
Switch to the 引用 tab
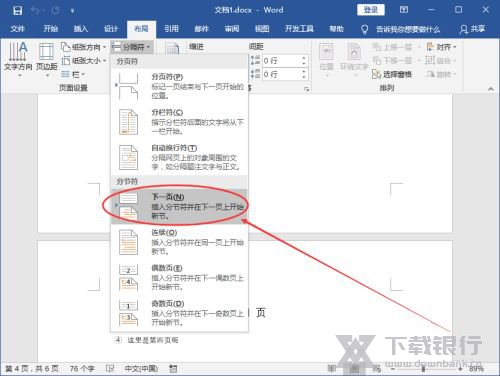171,29
